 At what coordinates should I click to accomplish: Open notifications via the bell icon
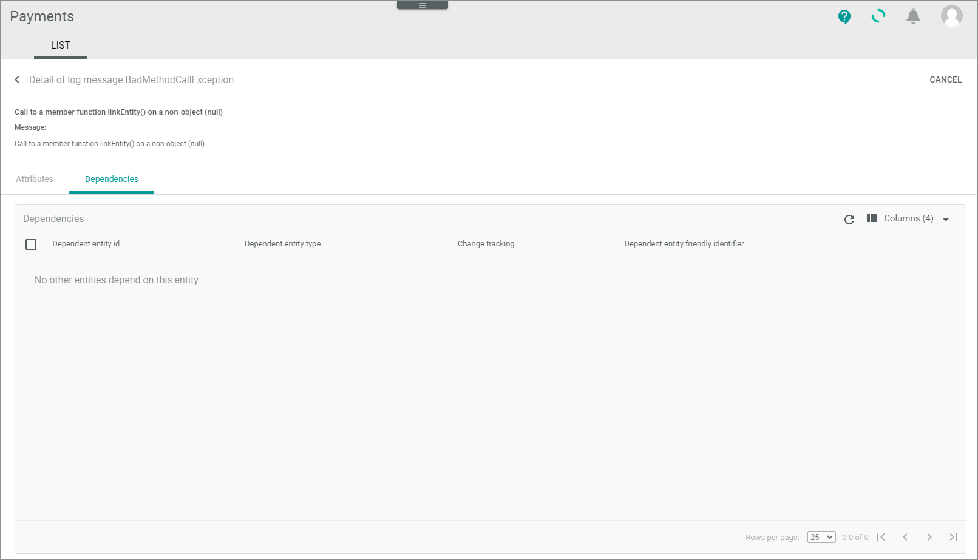(x=913, y=16)
